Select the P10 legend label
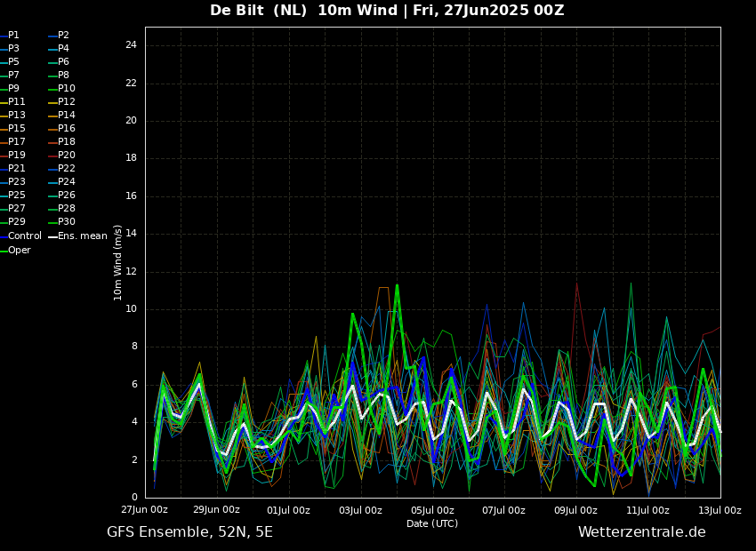This screenshot has height=551, width=756. [x=66, y=89]
